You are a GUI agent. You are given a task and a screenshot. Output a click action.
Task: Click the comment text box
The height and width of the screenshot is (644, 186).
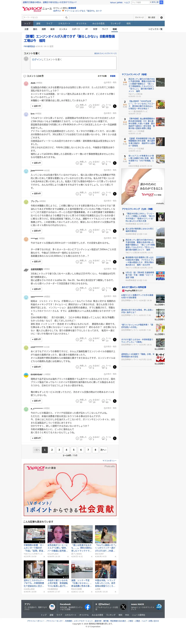click(73, 63)
